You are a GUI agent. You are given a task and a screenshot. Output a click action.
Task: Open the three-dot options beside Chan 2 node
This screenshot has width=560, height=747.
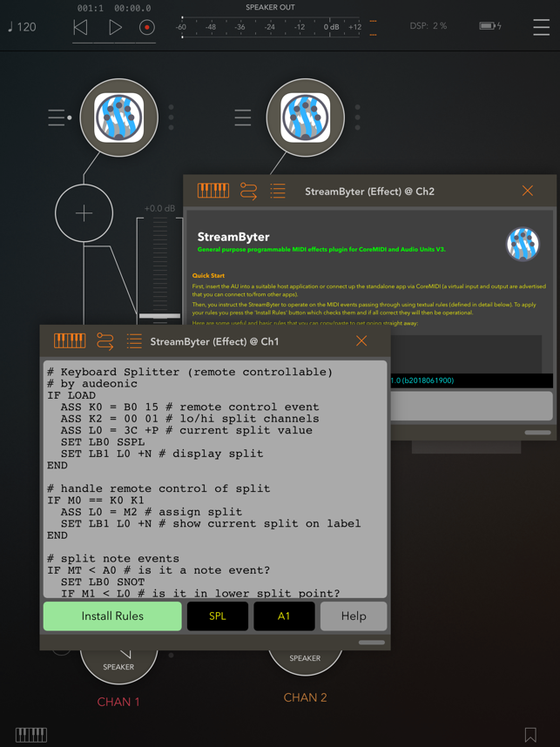tap(357, 118)
